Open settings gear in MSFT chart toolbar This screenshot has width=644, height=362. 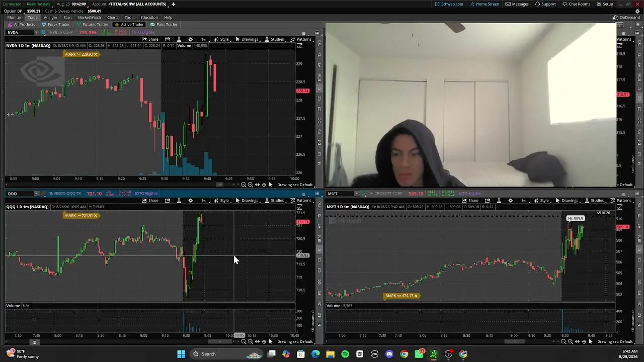click(511, 201)
